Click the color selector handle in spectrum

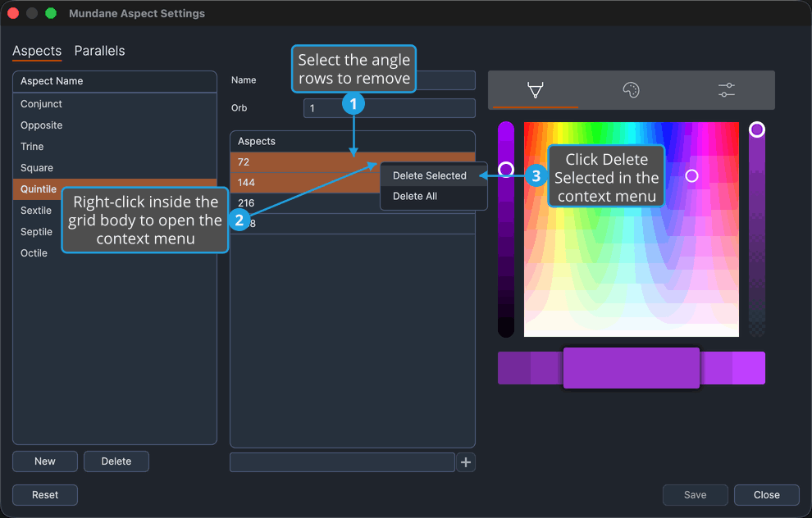coord(692,176)
